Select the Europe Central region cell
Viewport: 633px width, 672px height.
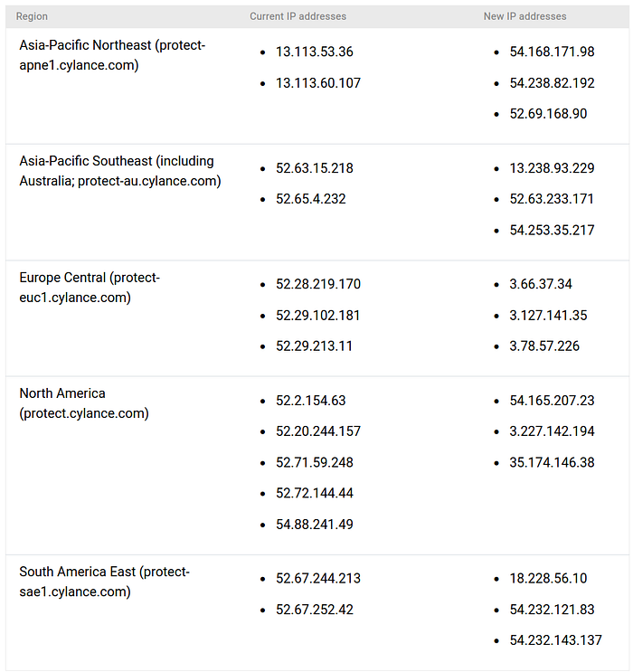(x=90, y=288)
